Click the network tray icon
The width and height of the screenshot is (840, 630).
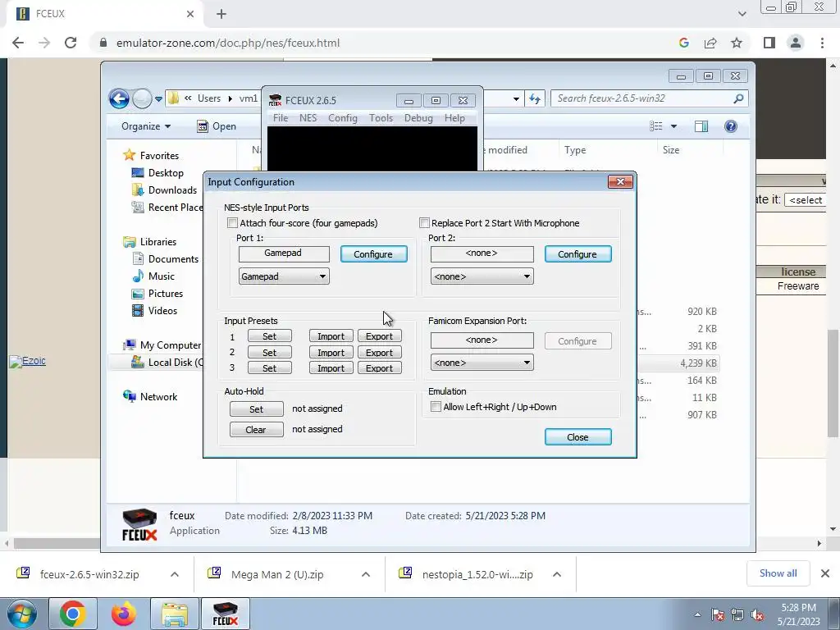pyautogui.click(x=737, y=615)
